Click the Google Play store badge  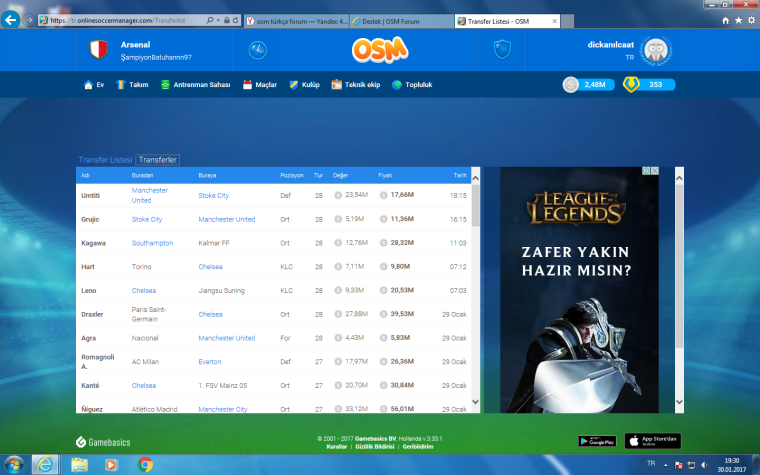[x=597, y=441]
